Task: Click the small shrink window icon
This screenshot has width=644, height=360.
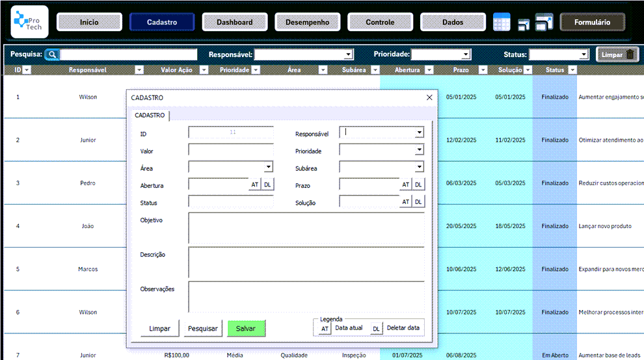Action: pos(524,25)
